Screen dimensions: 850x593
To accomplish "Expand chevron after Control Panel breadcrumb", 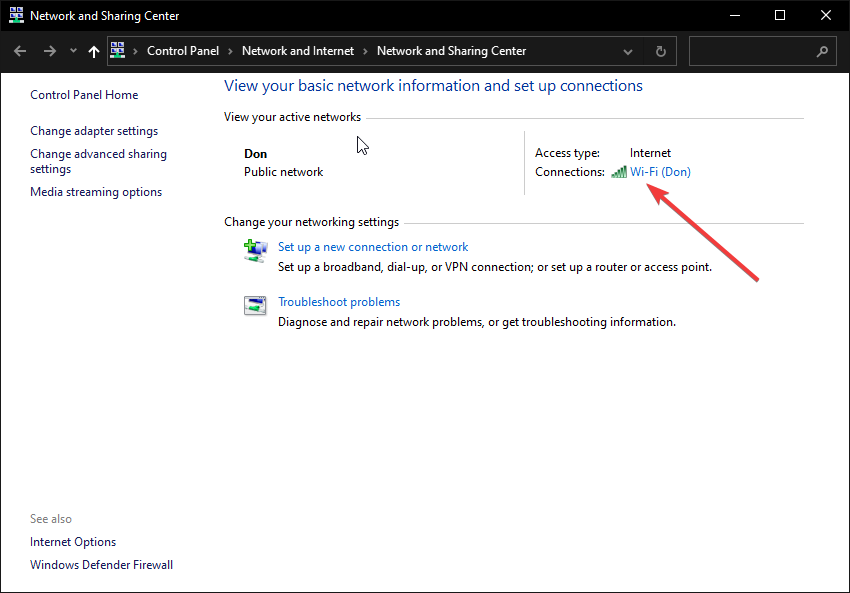I will [230, 51].
